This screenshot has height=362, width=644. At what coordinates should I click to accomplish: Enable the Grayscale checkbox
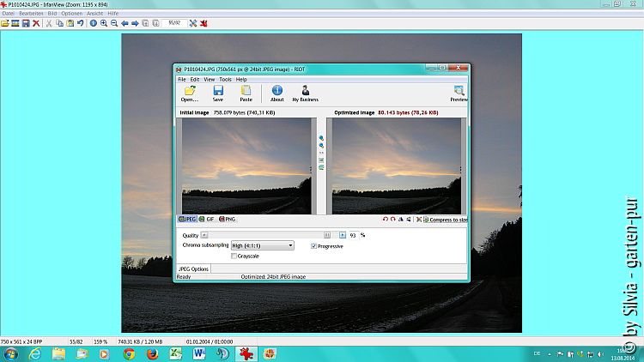pos(234,256)
